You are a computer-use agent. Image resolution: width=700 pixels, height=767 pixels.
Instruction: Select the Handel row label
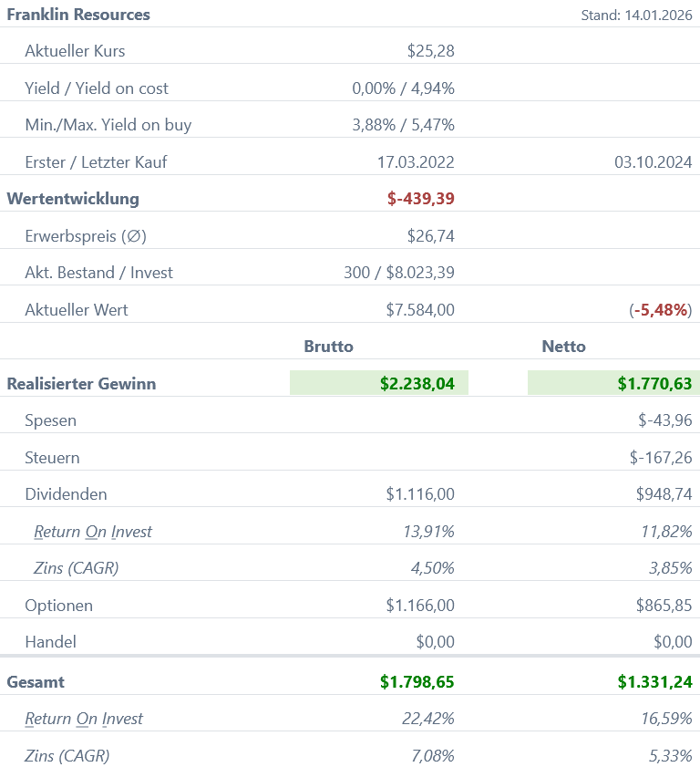tap(50, 642)
